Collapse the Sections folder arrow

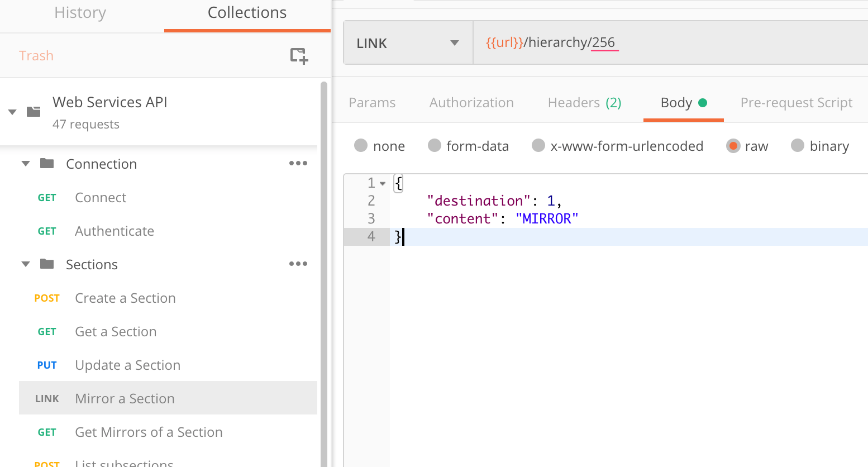pyautogui.click(x=26, y=264)
